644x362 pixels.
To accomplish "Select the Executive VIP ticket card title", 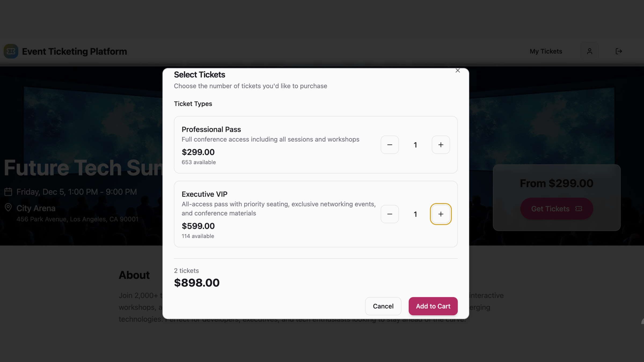I will point(204,194).
